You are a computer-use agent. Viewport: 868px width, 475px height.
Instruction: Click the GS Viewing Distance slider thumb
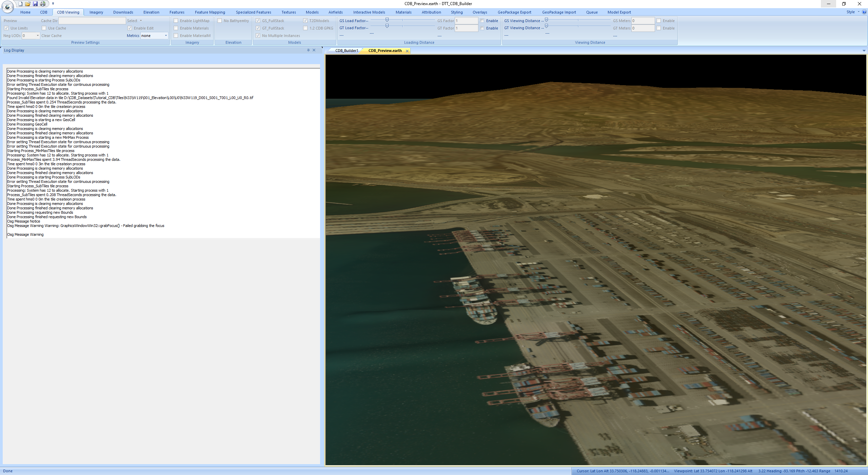coord(546,20)
